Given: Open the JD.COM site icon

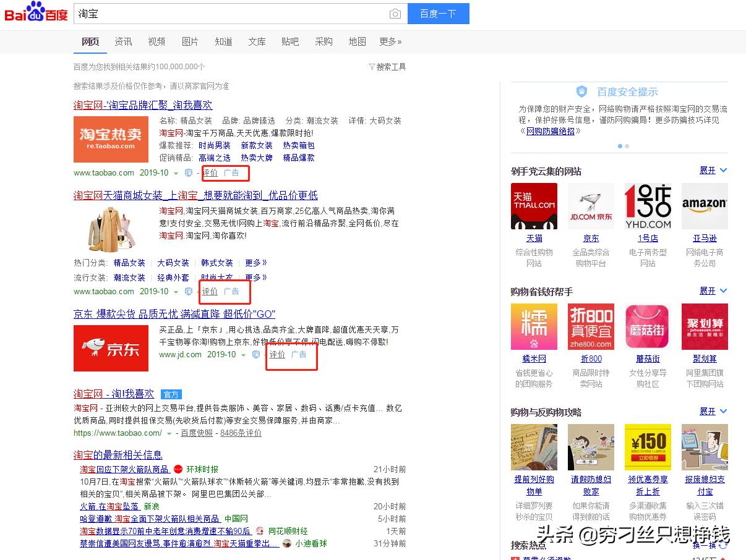Looking at the screenshot, I should [x=591, y=206].
